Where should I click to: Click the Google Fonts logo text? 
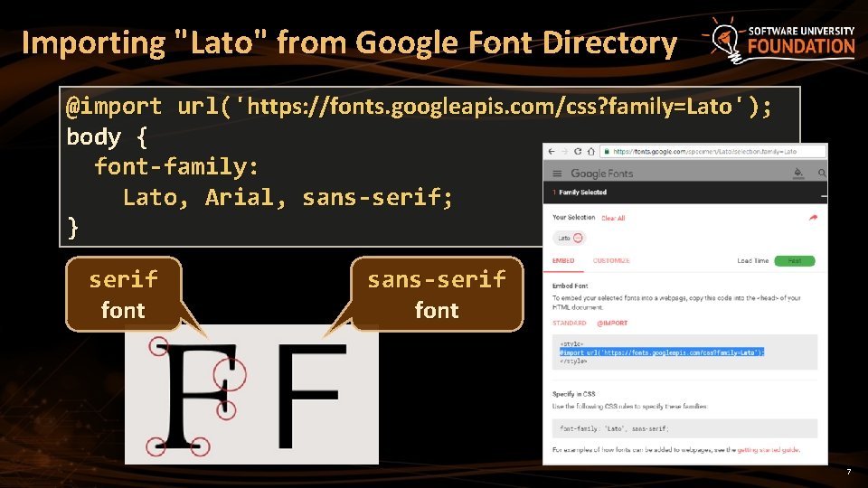pos(602,174)
